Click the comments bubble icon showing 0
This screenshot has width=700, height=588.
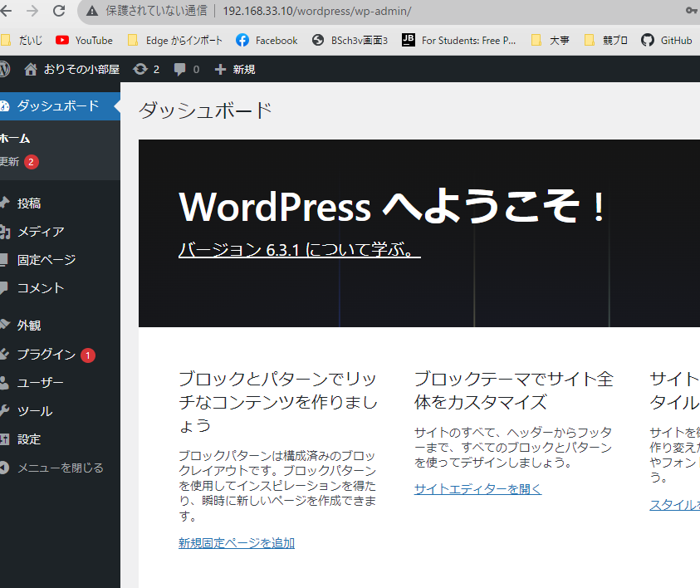187,69
